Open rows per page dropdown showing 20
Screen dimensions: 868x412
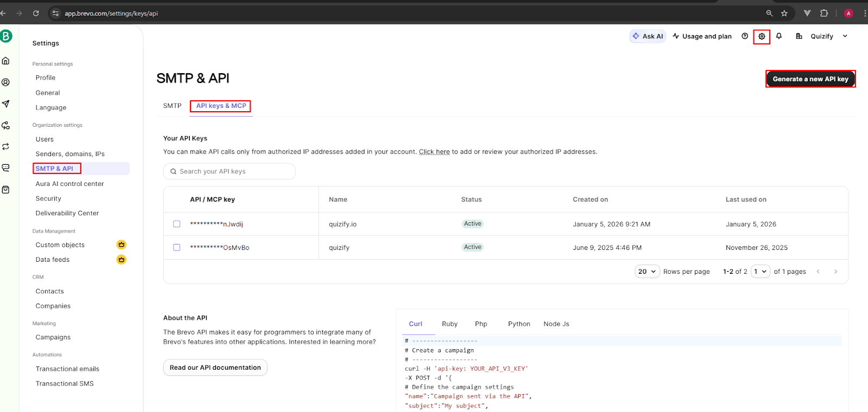pos(647,272)
